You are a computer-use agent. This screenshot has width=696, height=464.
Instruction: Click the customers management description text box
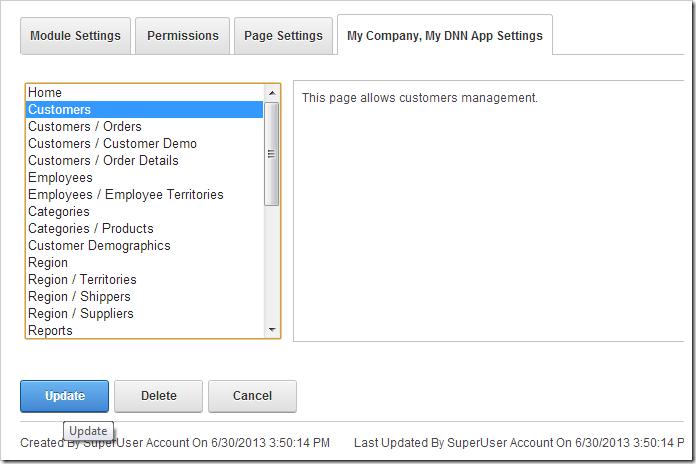pos(488,211)
